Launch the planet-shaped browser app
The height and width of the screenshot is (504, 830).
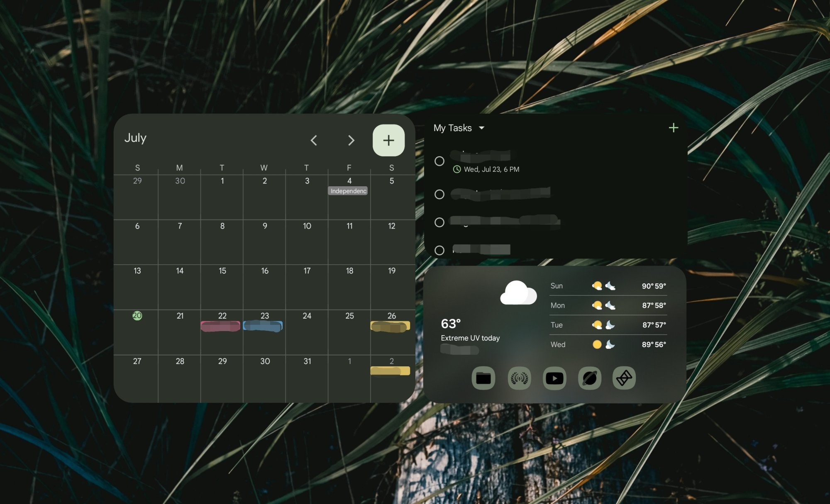(590, 378)
